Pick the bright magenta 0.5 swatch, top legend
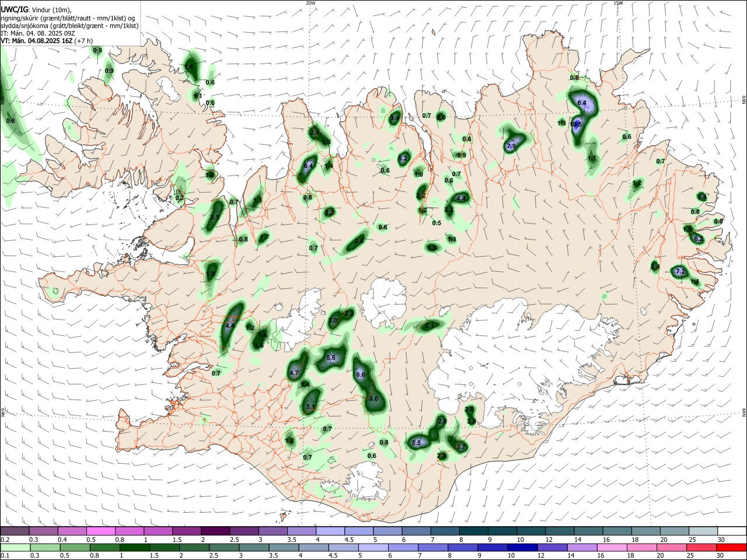 (100, 531)
